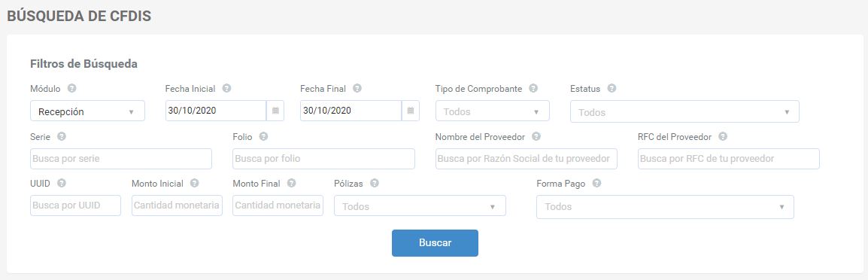Screen dimensions: 868x280
Task: Open the Forma Pago dropdown
Action: [x=665, y=207]
